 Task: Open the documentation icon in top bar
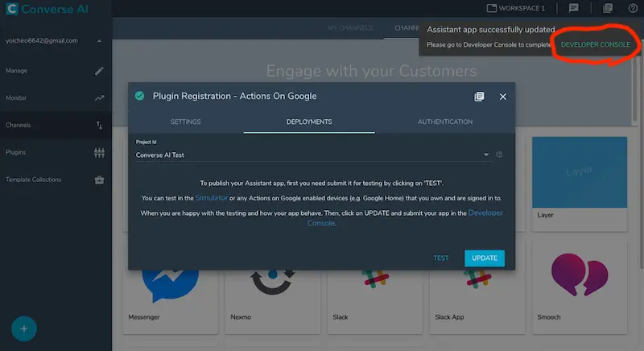pyautogui.click(x=608, y=8)
